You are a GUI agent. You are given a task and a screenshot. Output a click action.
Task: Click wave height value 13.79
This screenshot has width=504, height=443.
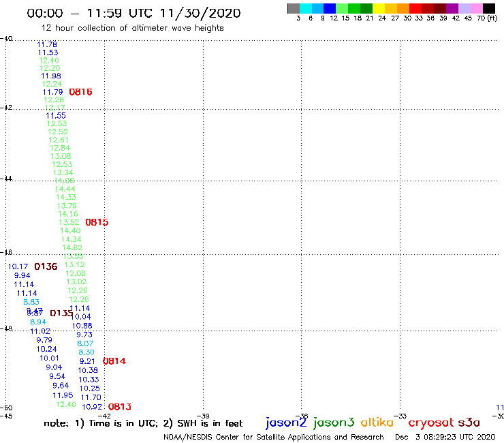click(x=67, y=206)
